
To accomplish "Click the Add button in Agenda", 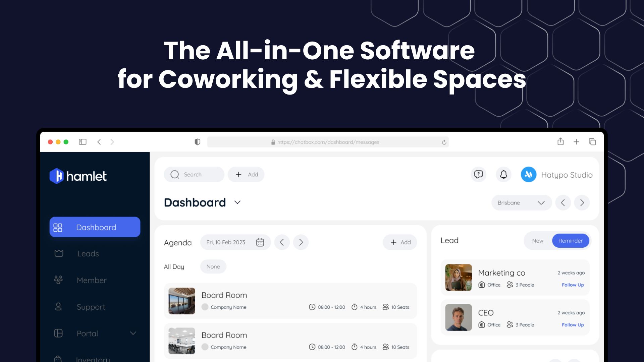I will click(x=400, y=242).
